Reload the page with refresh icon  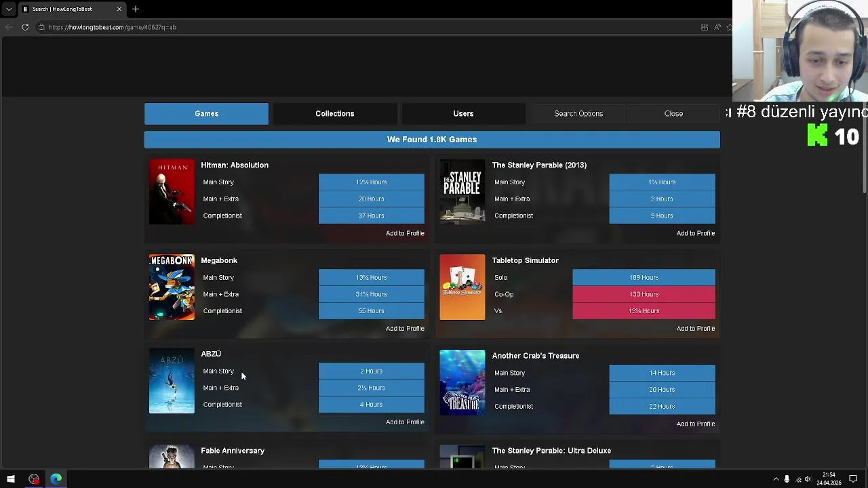(x=25, y=27)
